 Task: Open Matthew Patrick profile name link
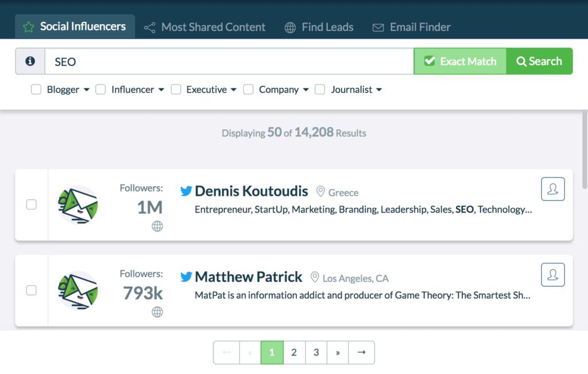pyautogui.click(x=248, y=277)
